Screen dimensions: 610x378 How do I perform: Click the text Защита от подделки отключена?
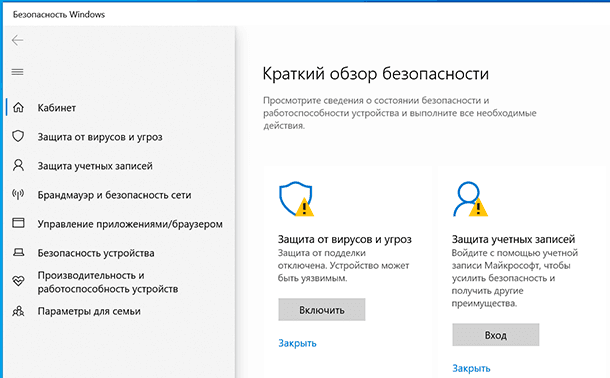click(322, 259)
